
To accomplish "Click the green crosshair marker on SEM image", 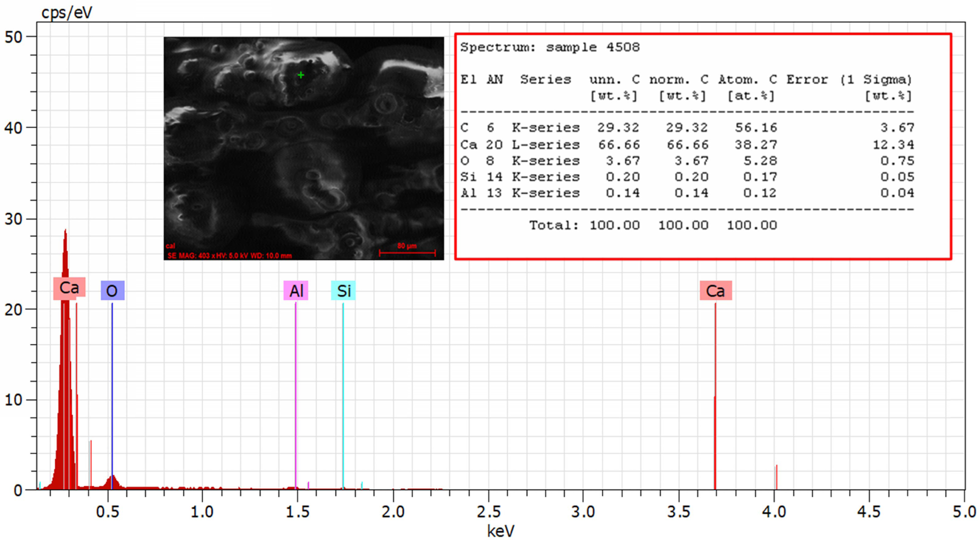I will (x=301, y=75).
